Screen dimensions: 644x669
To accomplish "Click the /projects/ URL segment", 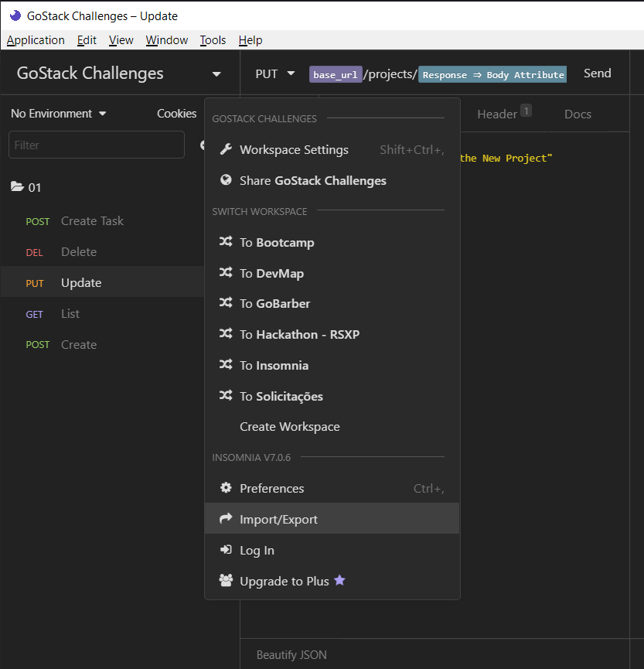I will (390, 74).
